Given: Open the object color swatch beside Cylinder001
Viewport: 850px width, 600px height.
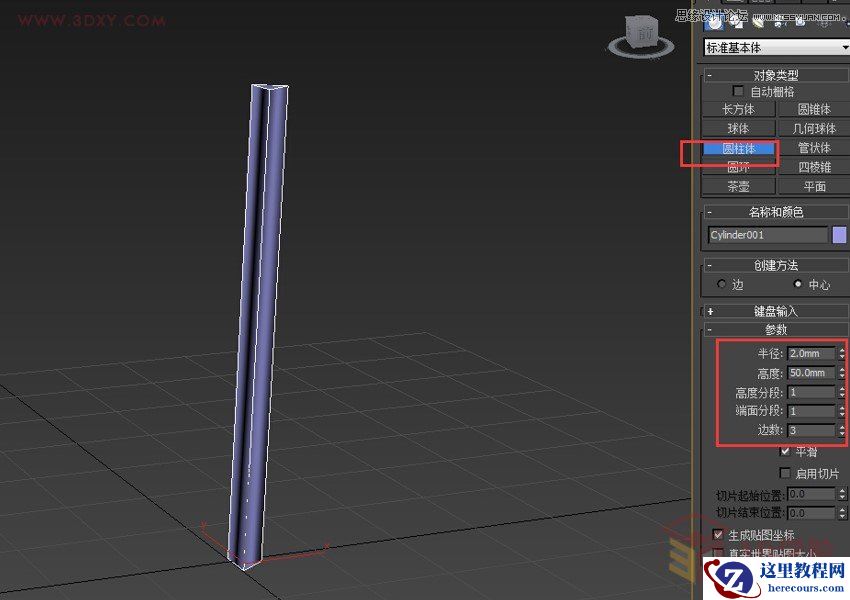Looking at the screenshot, I should coord(838,234).
